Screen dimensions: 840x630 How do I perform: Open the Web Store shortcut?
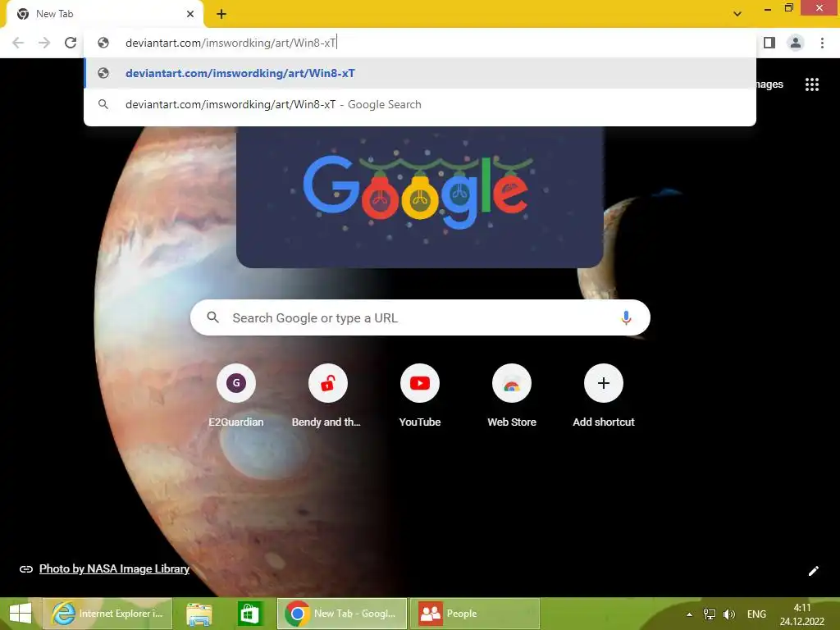click(512, 395)
